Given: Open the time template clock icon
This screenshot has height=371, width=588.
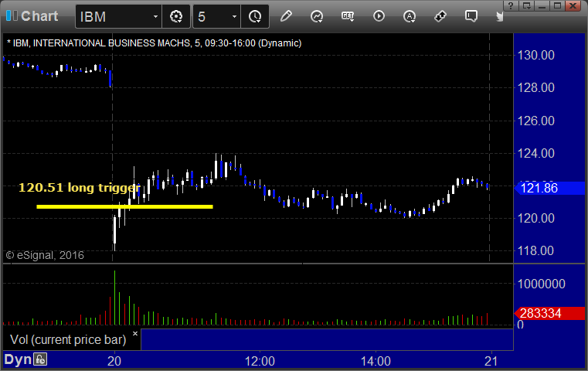Looking at the screenshot, I should (x=255, y=16).
